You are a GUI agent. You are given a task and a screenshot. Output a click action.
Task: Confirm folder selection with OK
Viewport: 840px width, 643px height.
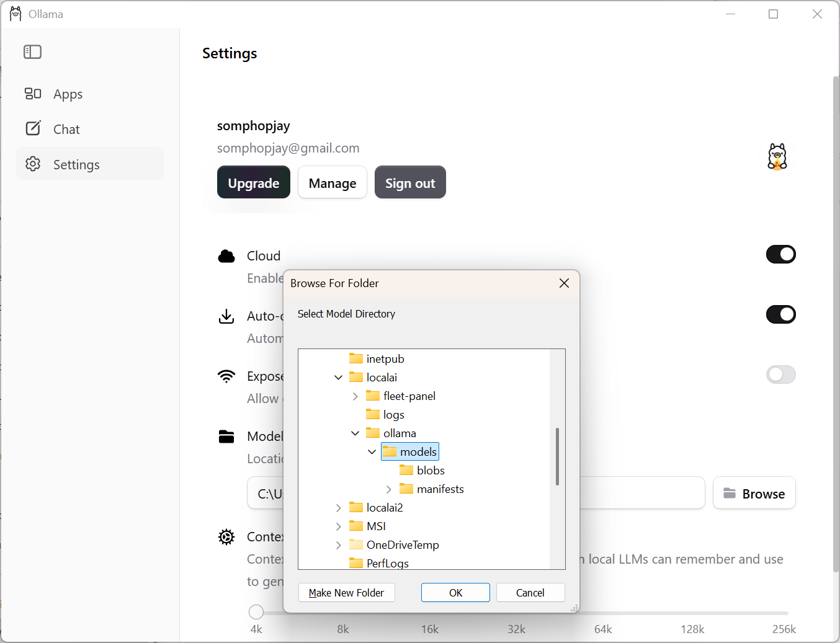(455, 593)
